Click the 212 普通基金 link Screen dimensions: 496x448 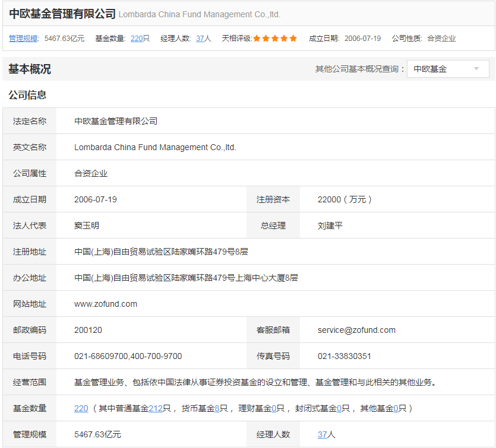155,408
